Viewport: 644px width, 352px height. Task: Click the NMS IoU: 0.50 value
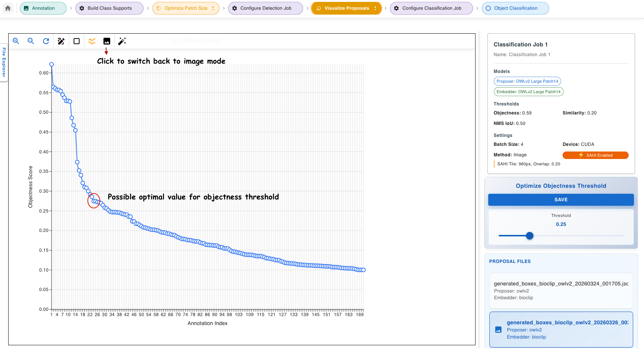tap(509, 123)
